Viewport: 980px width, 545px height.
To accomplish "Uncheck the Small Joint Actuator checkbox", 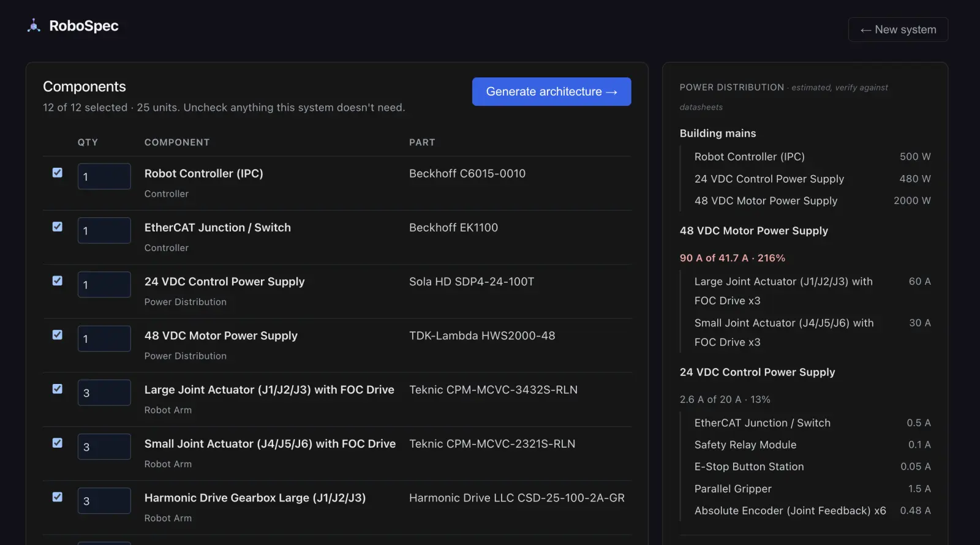I will click(58, 443).
